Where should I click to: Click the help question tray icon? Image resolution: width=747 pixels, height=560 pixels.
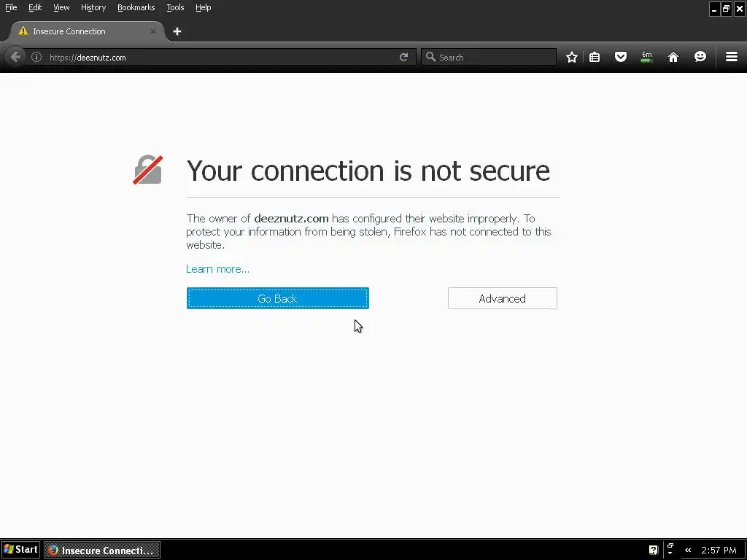653,550
